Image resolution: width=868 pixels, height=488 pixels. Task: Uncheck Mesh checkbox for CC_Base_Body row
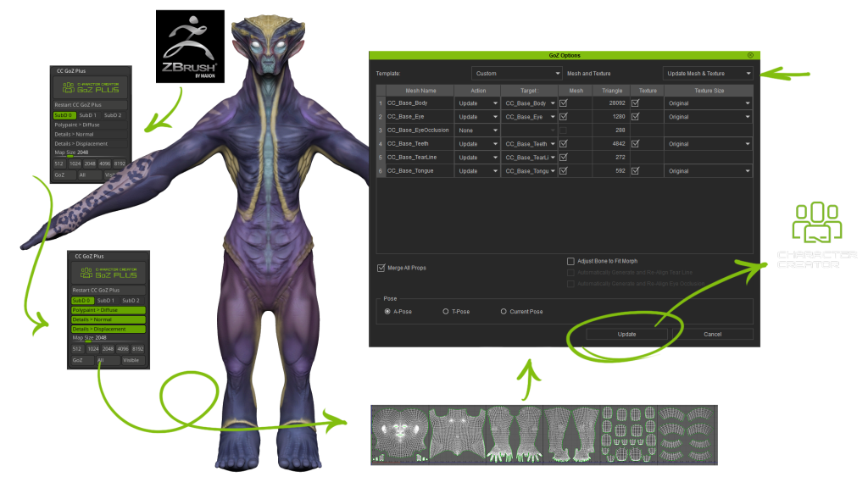[x=564, y=103]
